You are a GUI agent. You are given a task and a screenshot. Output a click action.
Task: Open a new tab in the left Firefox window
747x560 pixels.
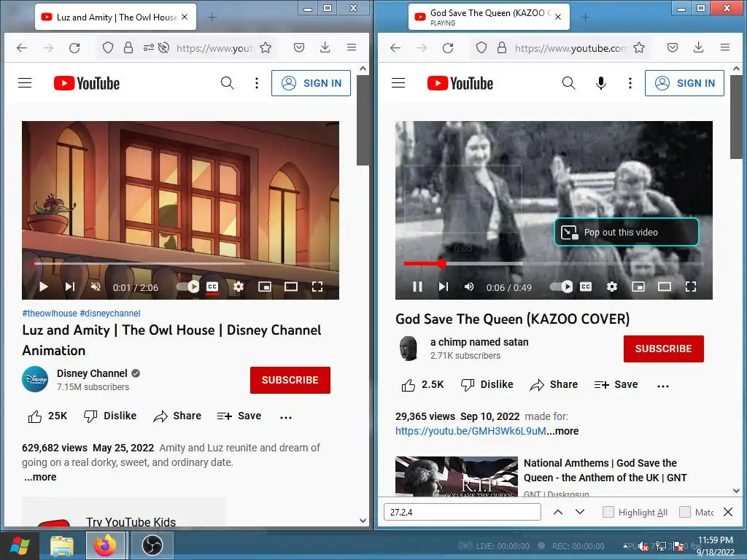coord(212,17)
